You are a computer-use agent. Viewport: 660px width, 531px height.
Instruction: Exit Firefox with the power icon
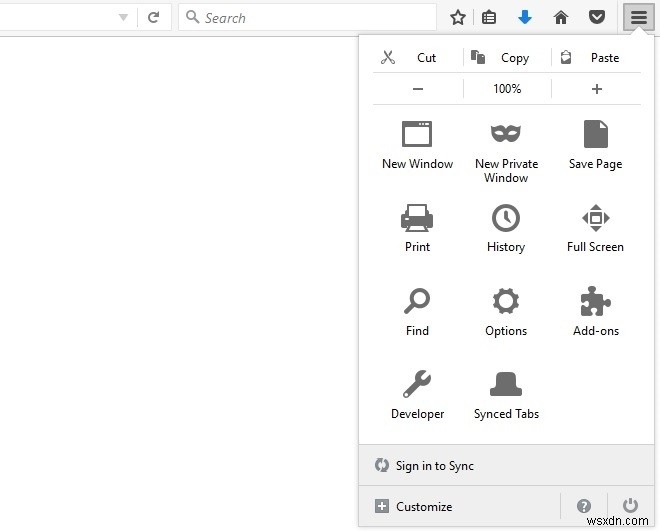630,505
